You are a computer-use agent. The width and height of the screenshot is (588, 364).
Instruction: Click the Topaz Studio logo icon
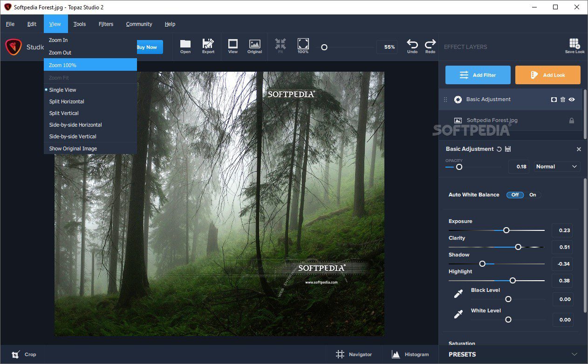click(x=14, y=47)
